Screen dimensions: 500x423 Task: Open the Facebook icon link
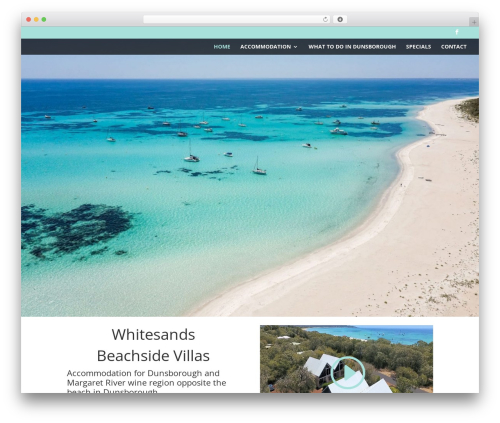pyautogui.click(x=457, y=32)
